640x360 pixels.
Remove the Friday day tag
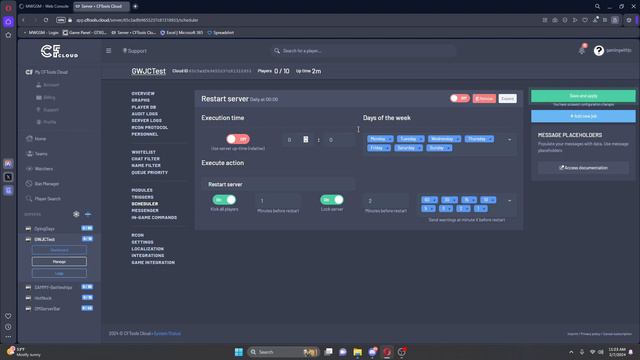(x=387, y=148)
